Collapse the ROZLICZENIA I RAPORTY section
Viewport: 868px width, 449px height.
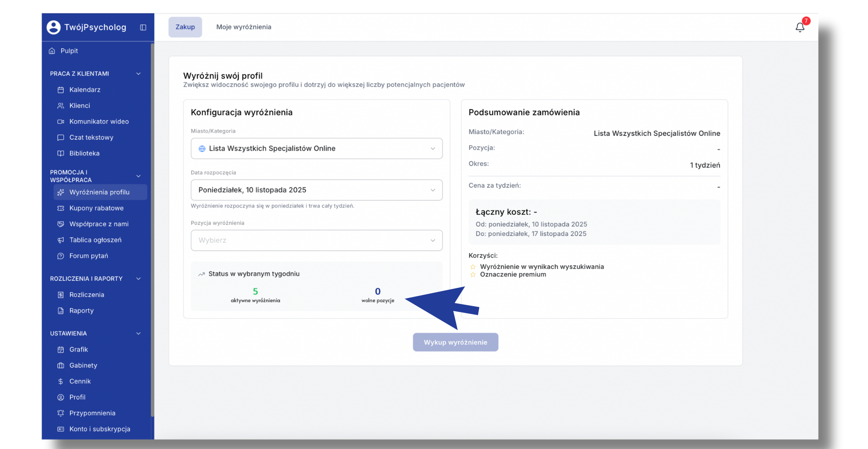138,279
